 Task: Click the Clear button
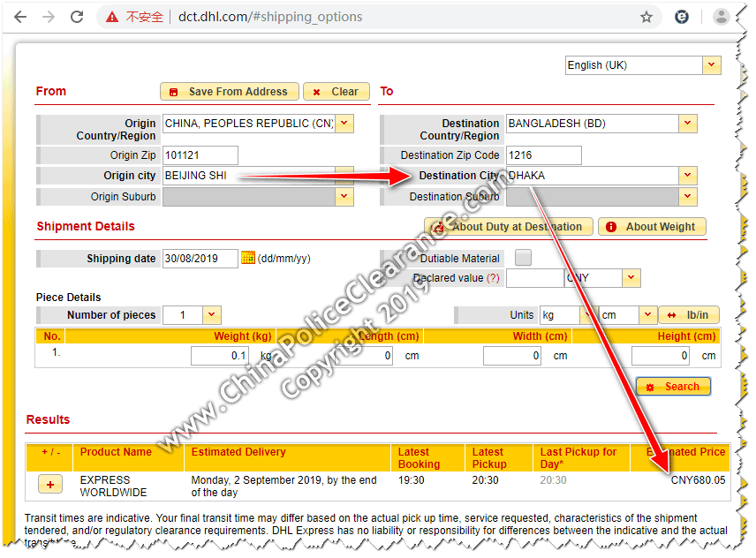[336, 92]
